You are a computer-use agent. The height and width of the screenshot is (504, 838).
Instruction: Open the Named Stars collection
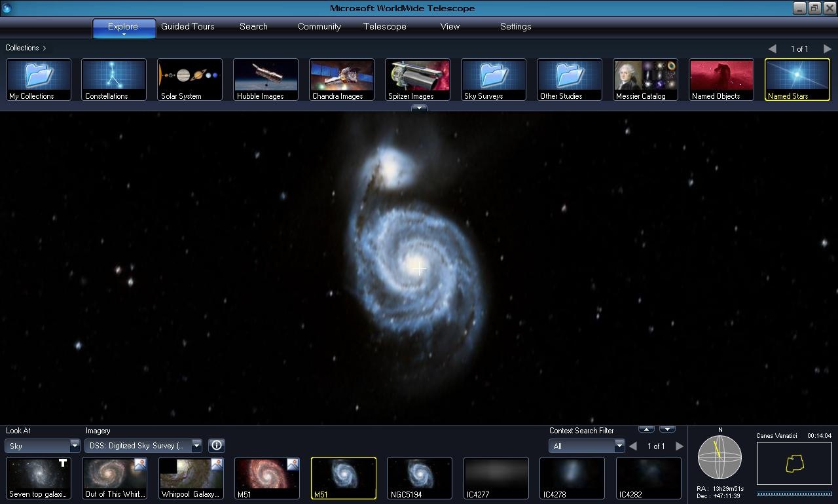click(x=797, y=79)
